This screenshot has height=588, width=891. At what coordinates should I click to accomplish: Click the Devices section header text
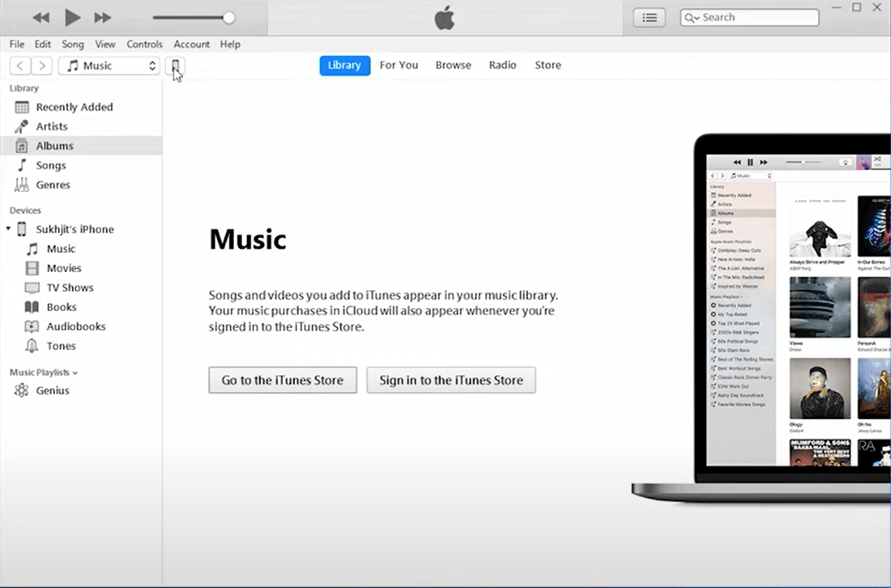pyautogui.click(x=25, y=211)
